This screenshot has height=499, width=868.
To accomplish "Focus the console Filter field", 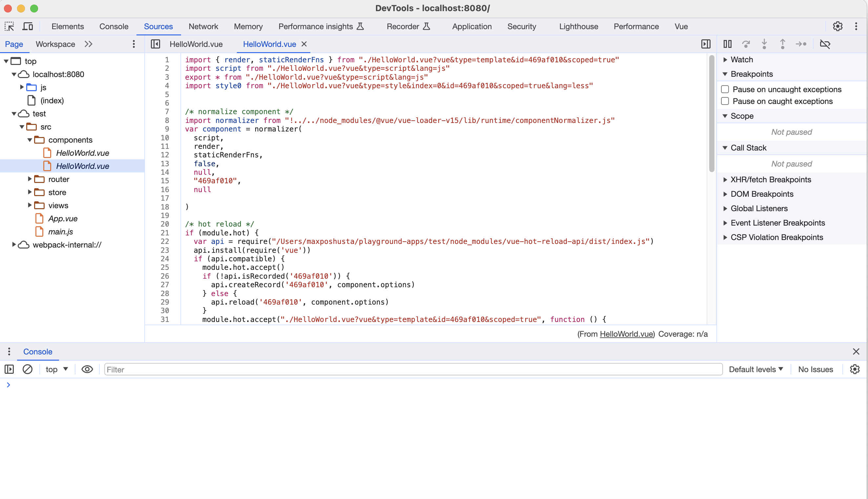I will point(413,369).
